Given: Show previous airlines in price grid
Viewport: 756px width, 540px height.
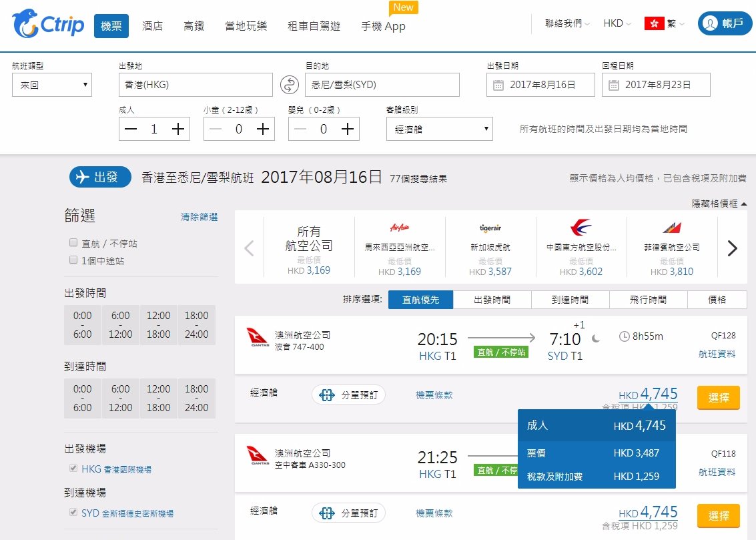Looking at the screenshot, I should pos(250,248).
